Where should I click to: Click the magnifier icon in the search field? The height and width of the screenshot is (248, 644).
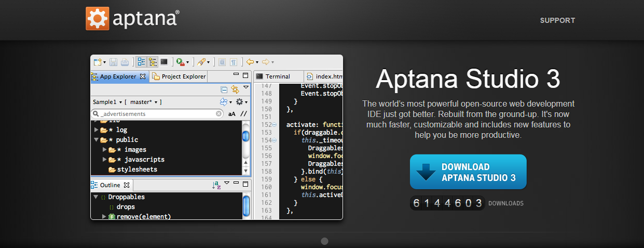pyautogui.click(x=96, y=113)
